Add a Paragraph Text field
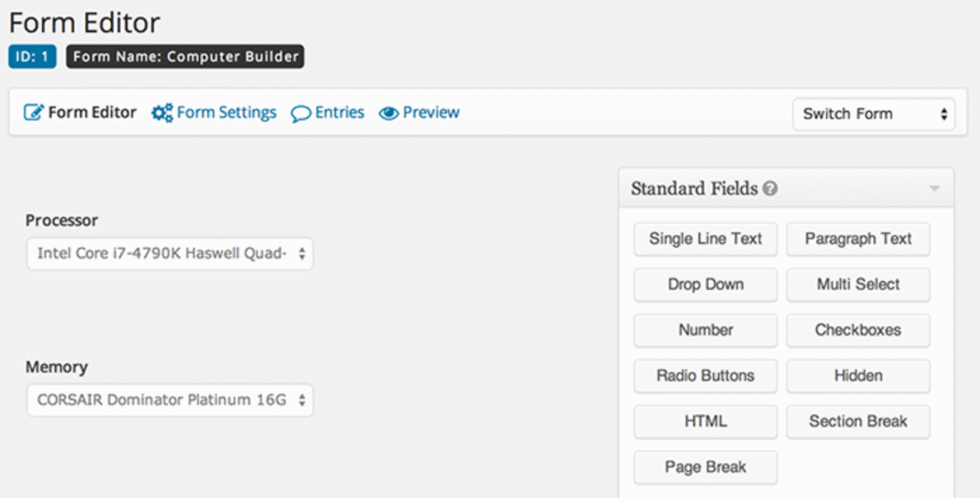 858,239
